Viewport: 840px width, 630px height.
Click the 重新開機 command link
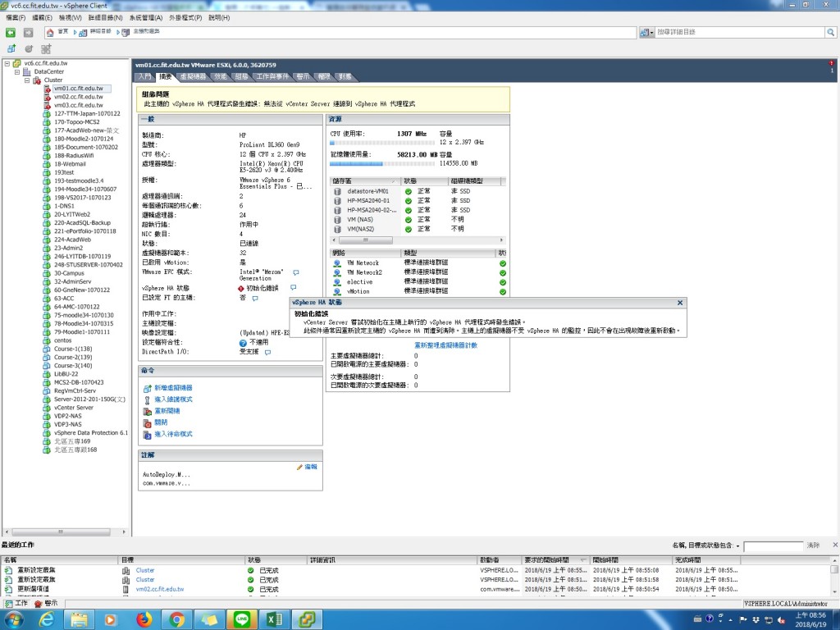(x=167, y=411)
